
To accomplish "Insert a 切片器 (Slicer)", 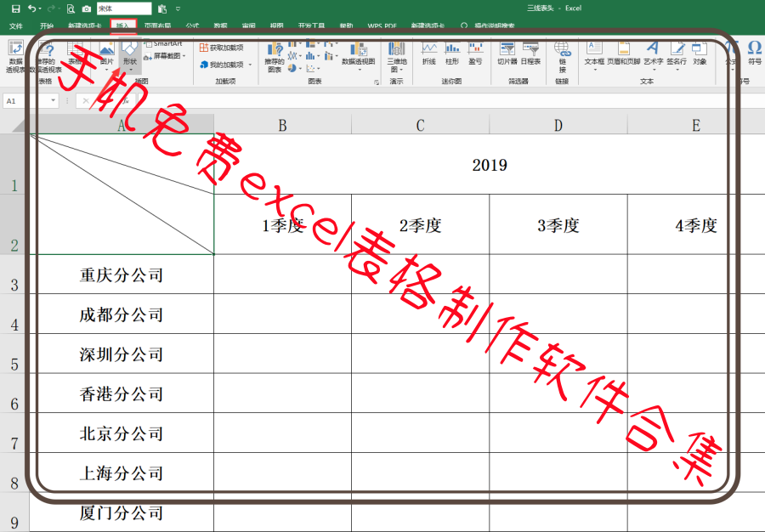I will tap(507, 52).
